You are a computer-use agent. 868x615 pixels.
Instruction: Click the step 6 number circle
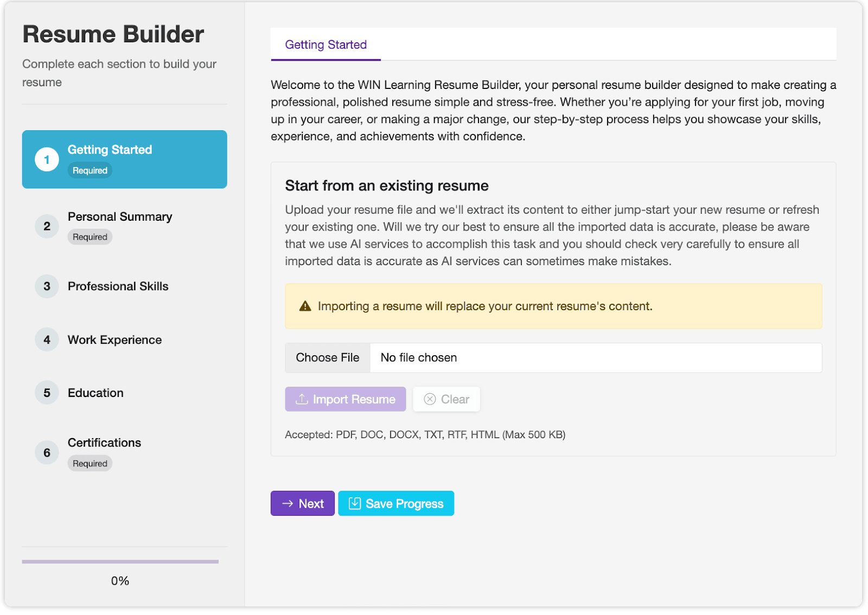point(47,452)
